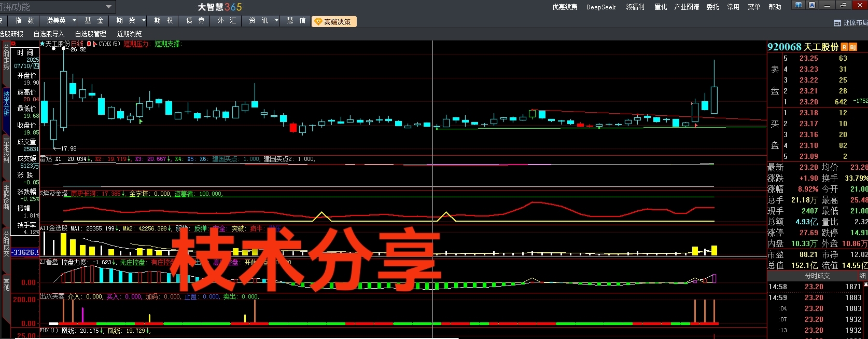Image resolution: width=868 pixels, height=339 pixels.
Task: Click the green buy arrow marker on candlestick chart
Action: tap(141, 121)
